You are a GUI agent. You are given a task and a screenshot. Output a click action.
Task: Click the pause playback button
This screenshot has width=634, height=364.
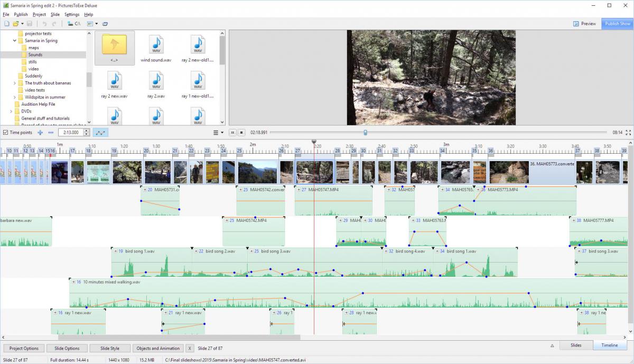[x=233, y=133]
